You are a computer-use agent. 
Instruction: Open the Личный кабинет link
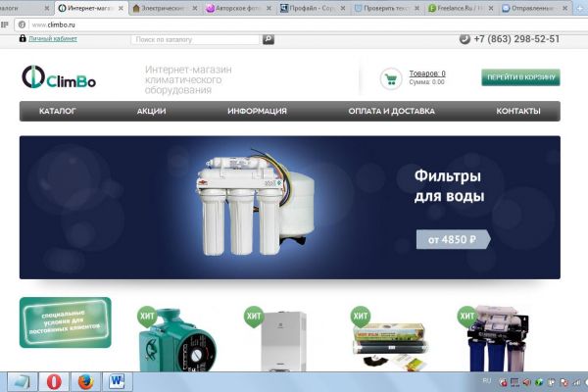click(x=53, y=38)
